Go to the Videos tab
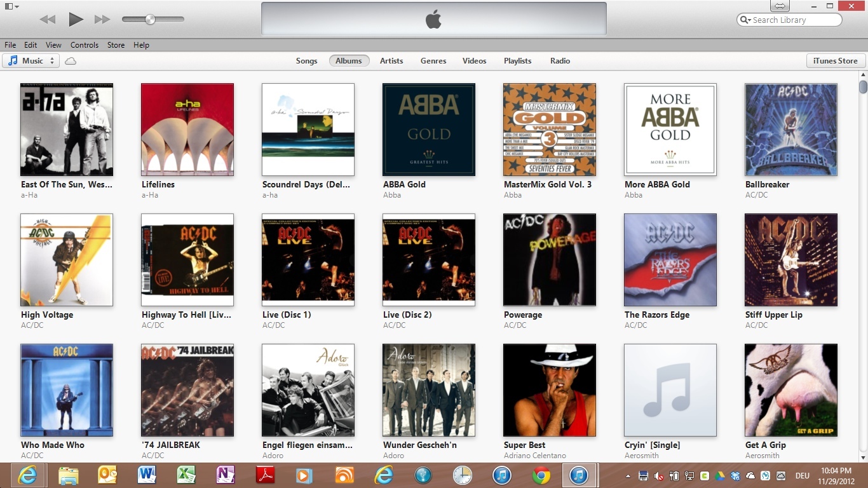 474,61
